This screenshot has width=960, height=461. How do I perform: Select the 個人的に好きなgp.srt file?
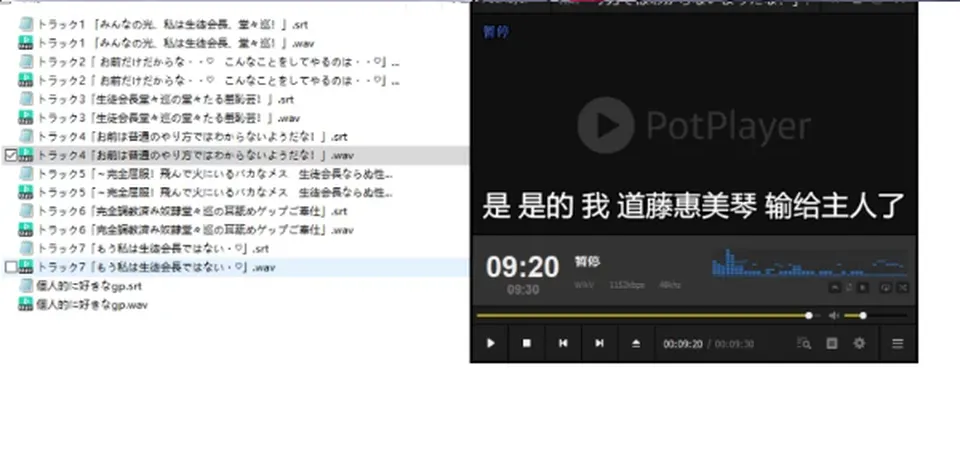coord(89,286)
